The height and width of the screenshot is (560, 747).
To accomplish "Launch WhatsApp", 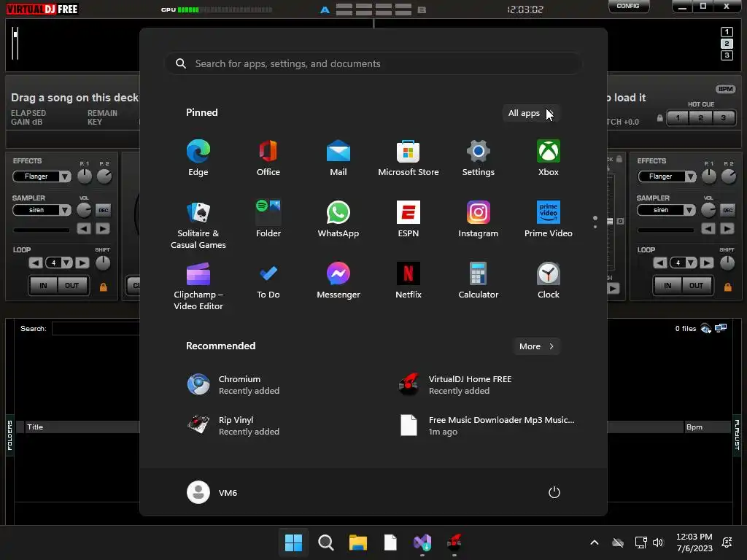I will pyautogui.click(x=338, y=219).
